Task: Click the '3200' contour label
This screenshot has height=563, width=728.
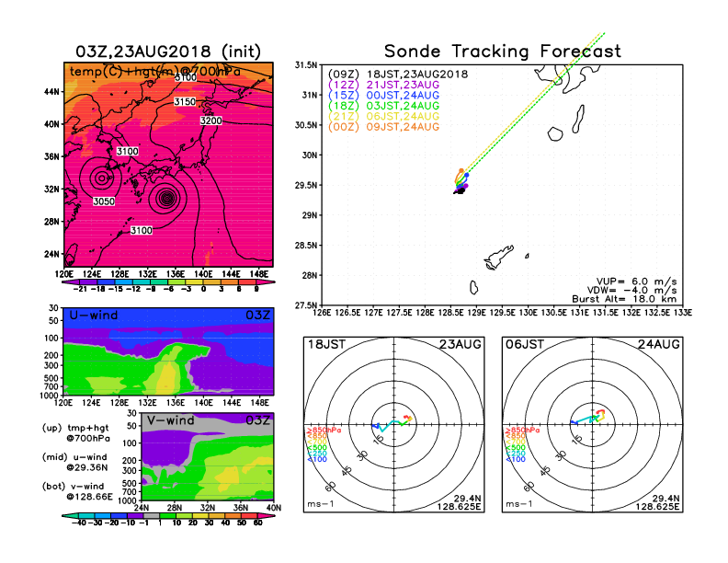Action: (211, 121)
